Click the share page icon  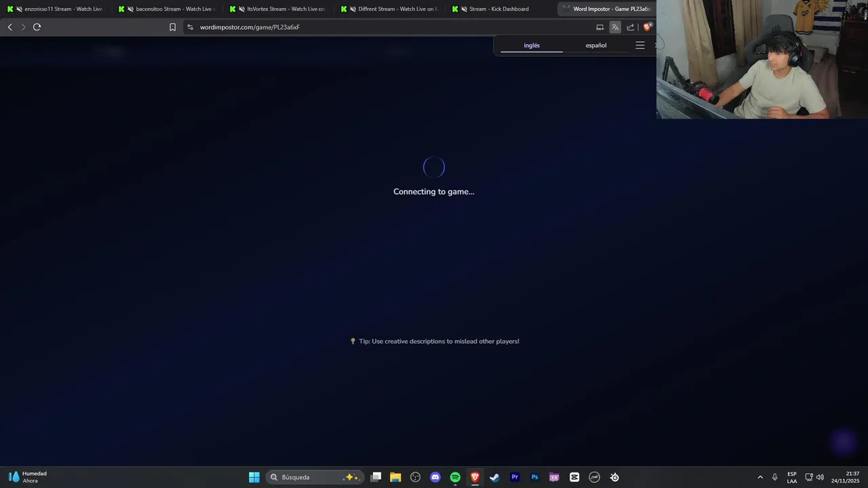point(631,27)
